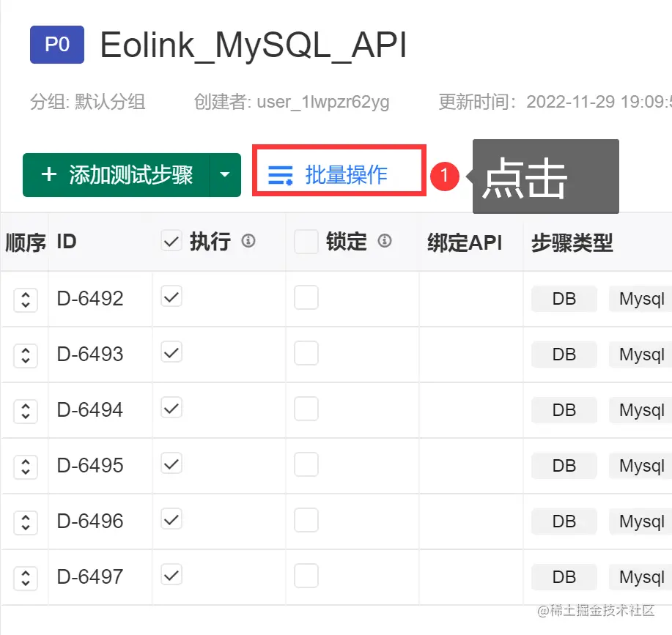Click the reorder arrows for D-6494
Screen dimensions: 672x635
26,411
